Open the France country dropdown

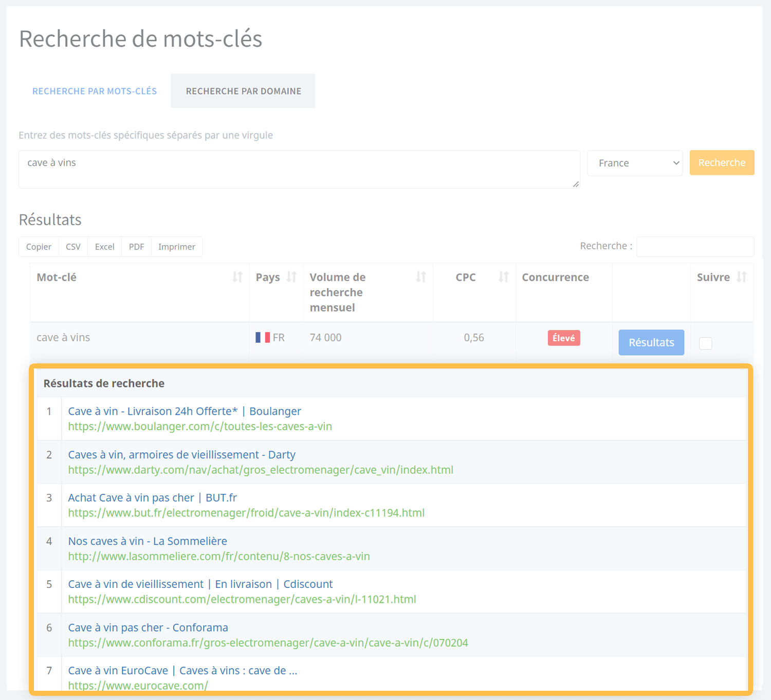tap(635, 163)
